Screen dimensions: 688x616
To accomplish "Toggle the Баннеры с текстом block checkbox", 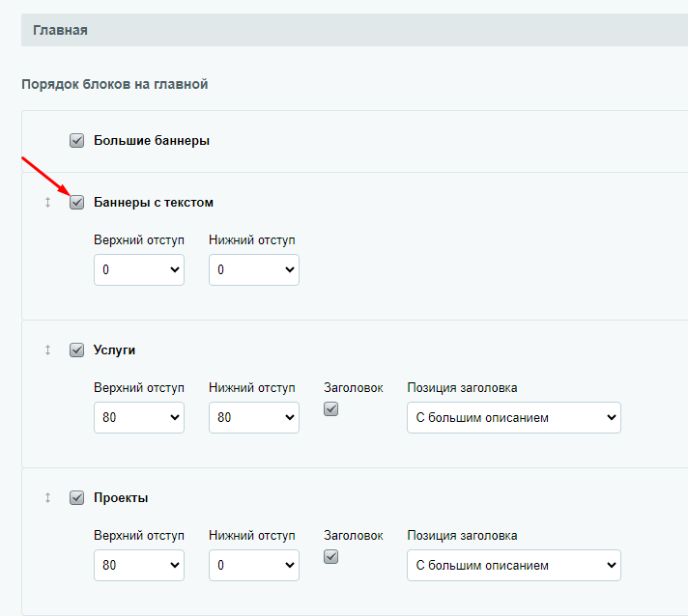I will point(76,203).
